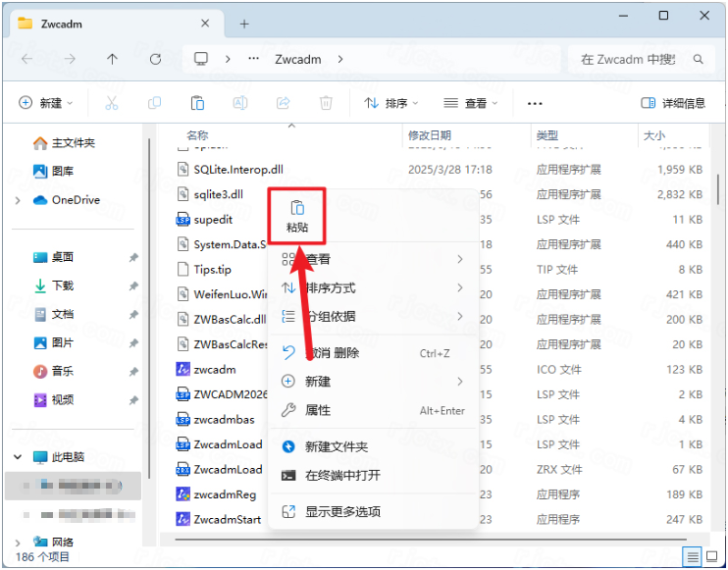Click the New (新建) button in toolbar

coord(45,103)
